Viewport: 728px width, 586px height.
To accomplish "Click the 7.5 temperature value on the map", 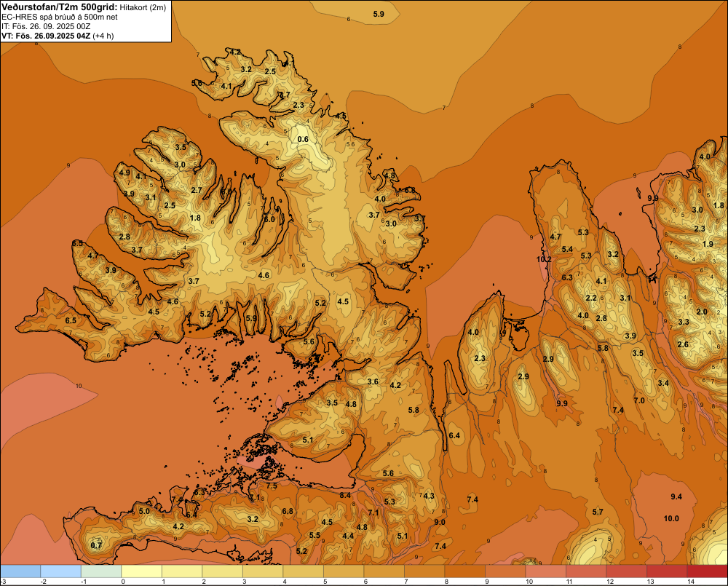I will tap(271, 486).
